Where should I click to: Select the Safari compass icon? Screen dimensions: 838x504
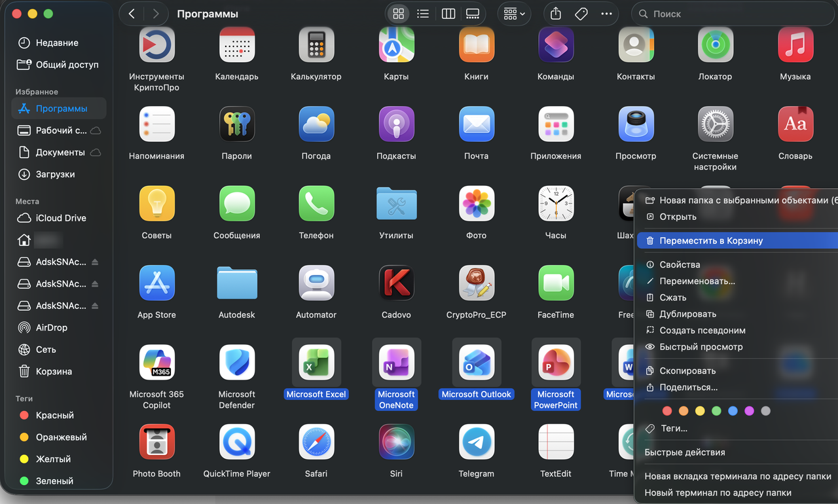316,442
